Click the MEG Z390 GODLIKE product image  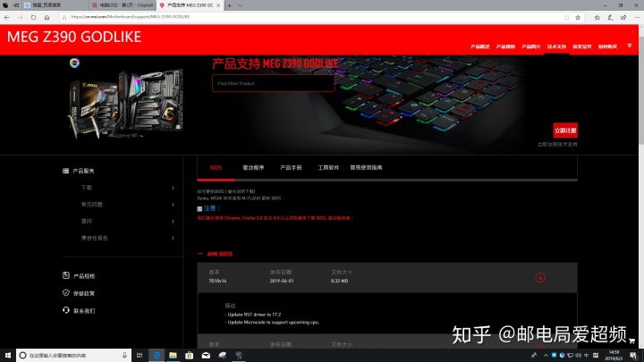click(x=126, y=104)
